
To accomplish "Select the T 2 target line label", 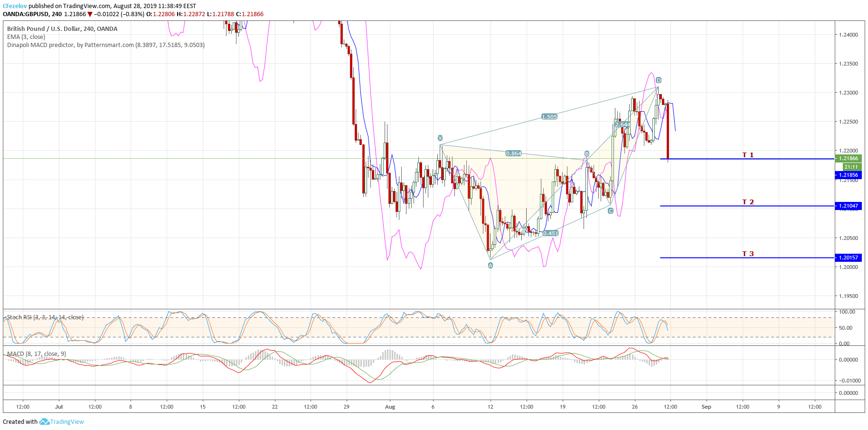I will (x=748, y=202).
